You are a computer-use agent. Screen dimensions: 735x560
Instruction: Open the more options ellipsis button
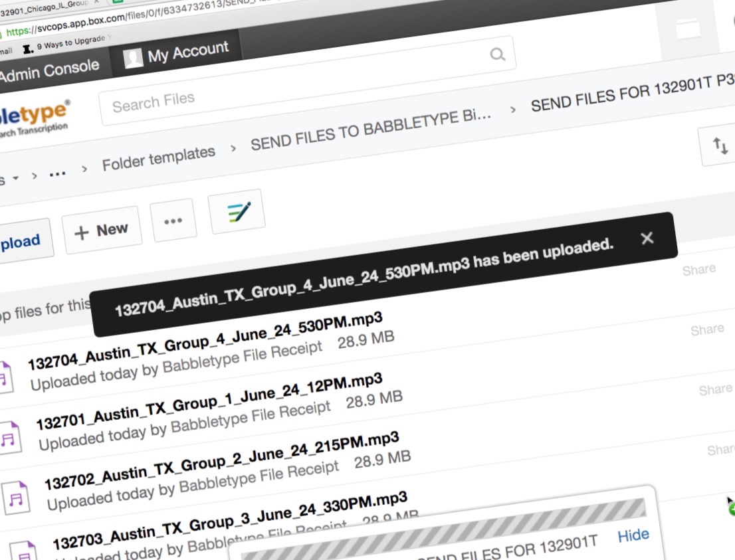(173, 221)
